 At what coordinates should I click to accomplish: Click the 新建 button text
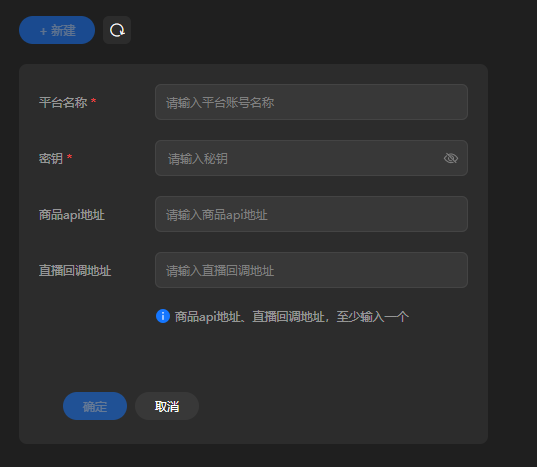[x=63, y=30]
